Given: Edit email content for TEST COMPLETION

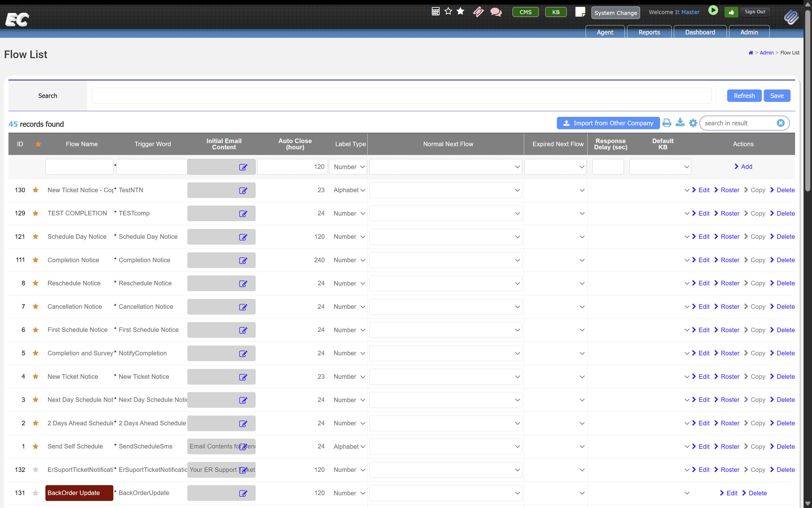Looking at the screenshot, I should coord(243,214).
